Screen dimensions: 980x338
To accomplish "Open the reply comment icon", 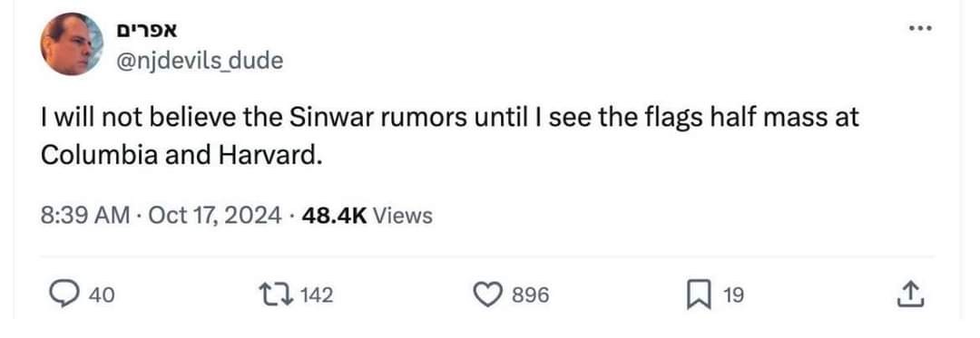I will [x=64, y=295].
